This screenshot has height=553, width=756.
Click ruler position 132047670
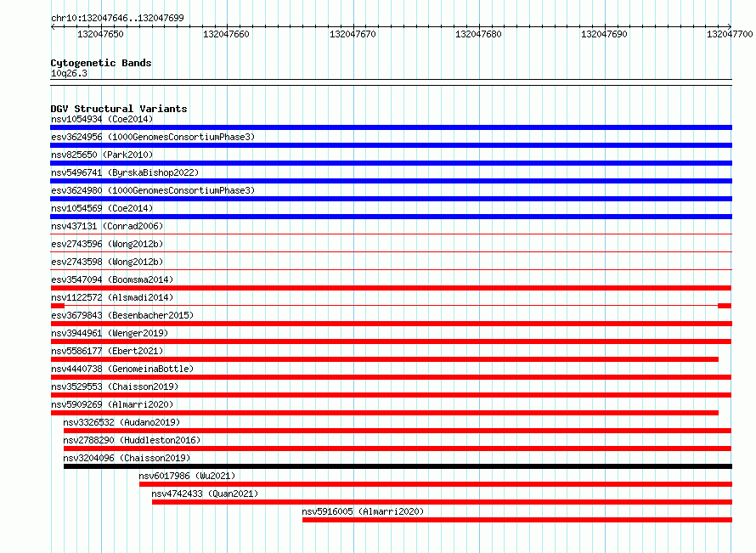point(353,34)
